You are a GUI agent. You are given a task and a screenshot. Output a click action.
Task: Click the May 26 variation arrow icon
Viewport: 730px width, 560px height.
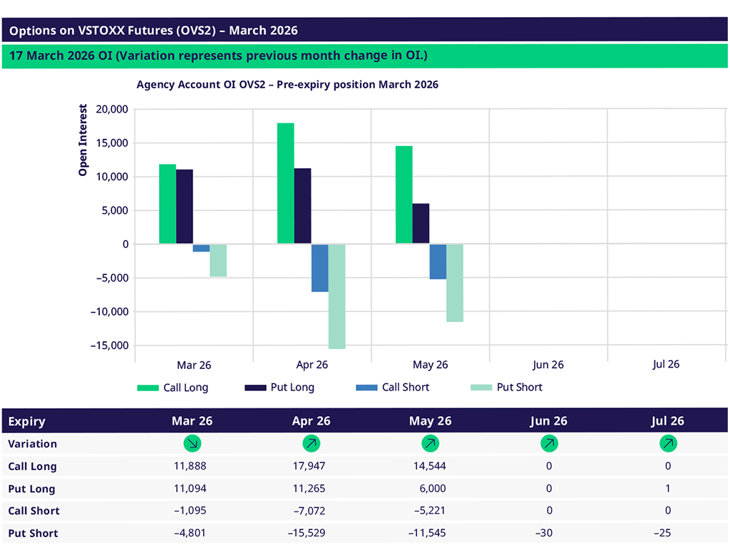point(430,444)
